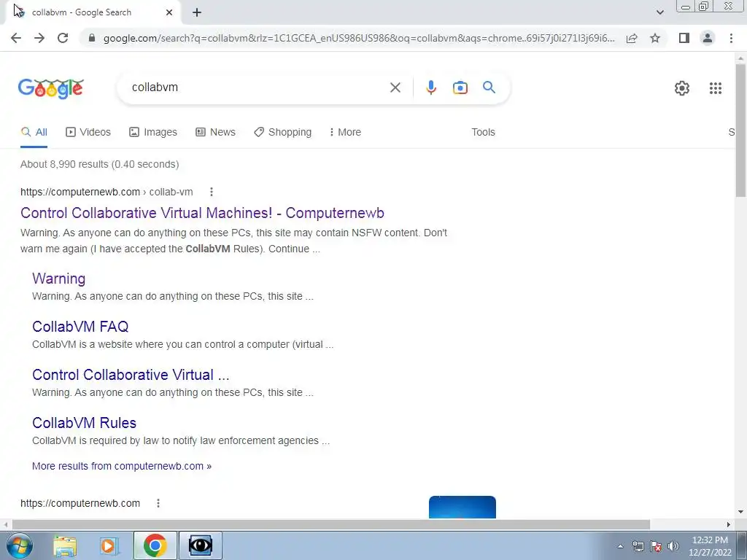The image size is (747, 560).
Task: Open Google apps grid
Action: click(x=715, y=88)
